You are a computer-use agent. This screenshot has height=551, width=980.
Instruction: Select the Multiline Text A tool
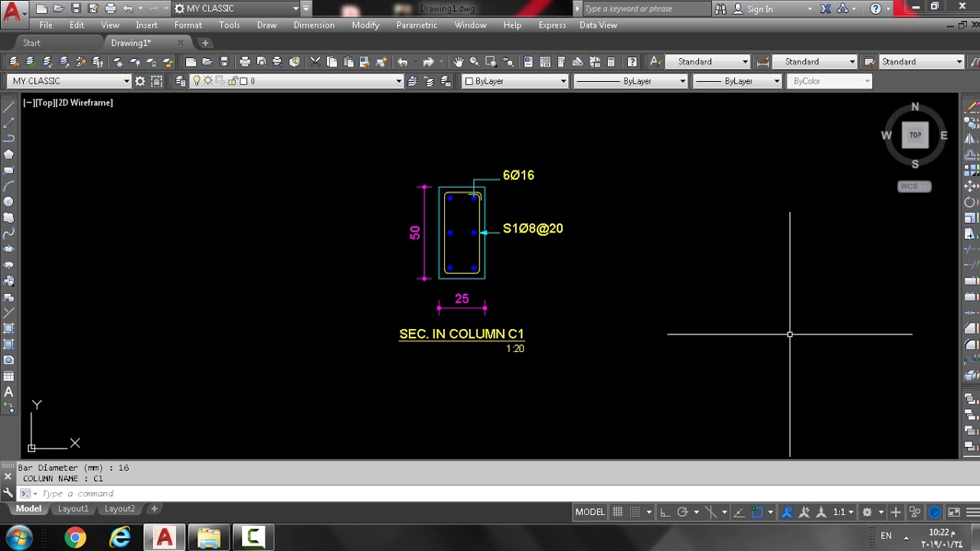coord(9,392)
